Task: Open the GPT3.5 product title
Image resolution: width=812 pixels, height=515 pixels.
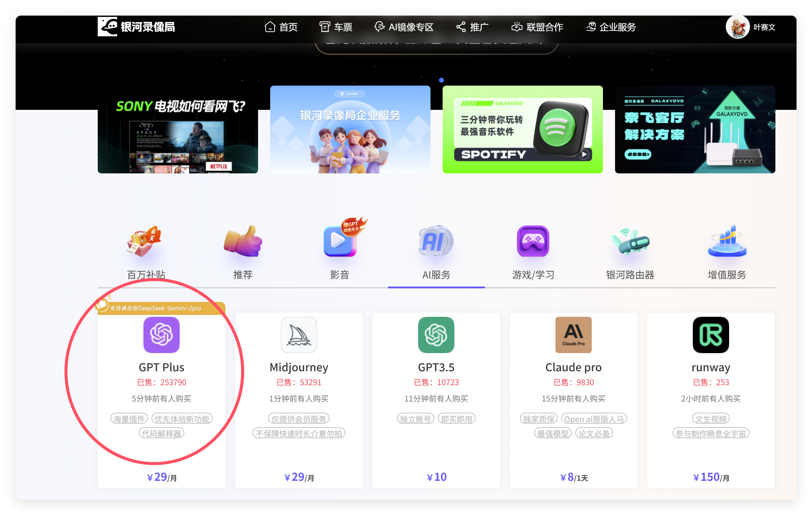Action: coord(436,367)
